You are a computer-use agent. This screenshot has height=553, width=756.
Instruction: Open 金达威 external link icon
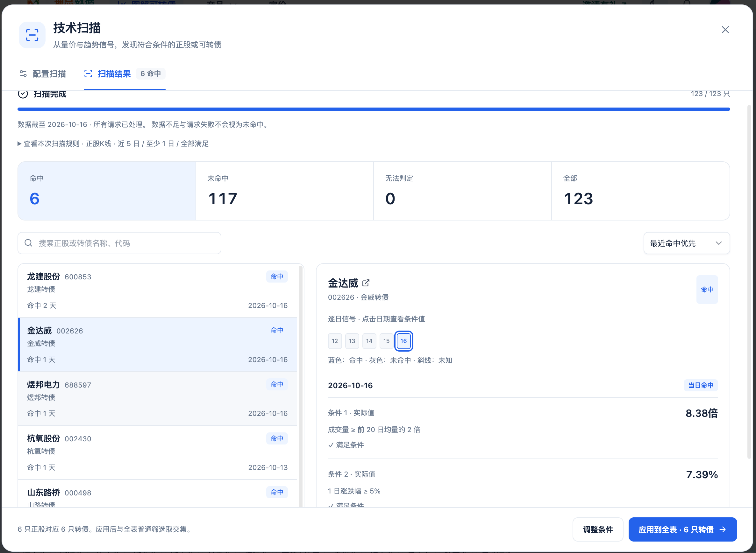tap(366, 283)
